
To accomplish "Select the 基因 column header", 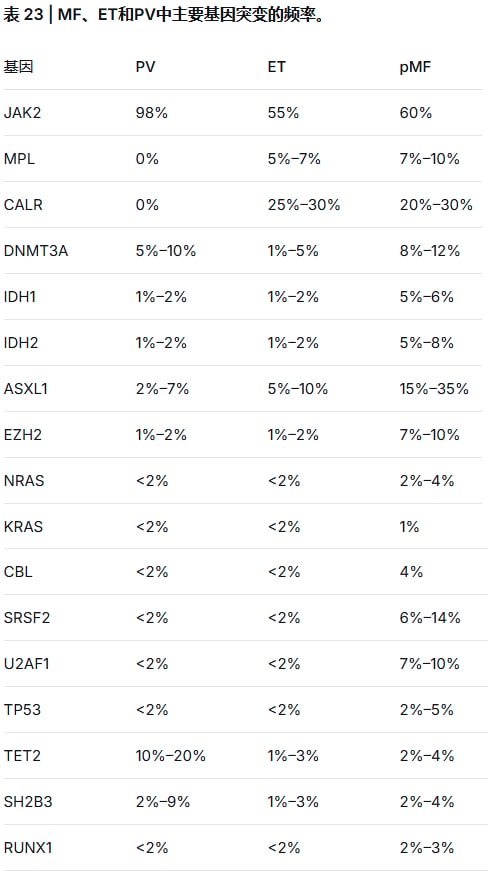I will [x=18, y=67].
